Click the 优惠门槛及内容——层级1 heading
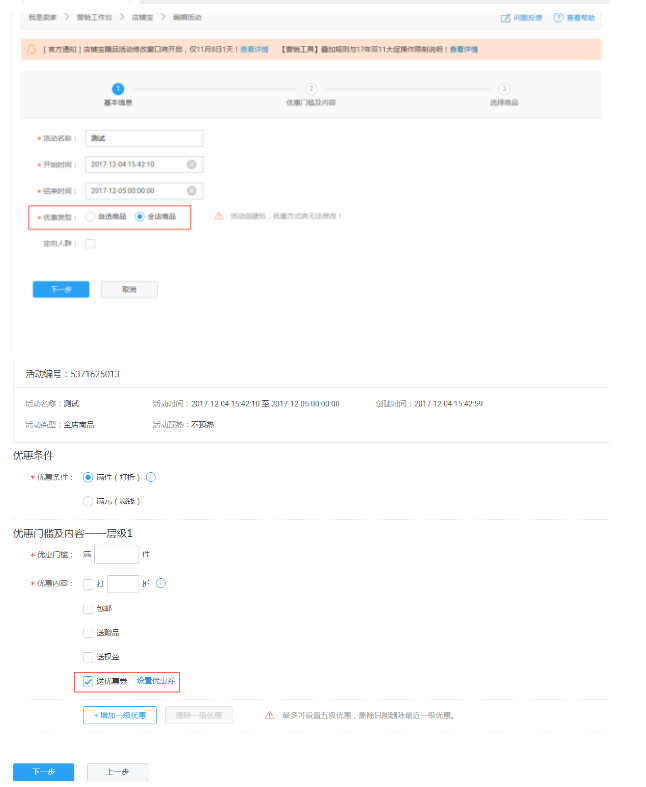 click(73, 534)
